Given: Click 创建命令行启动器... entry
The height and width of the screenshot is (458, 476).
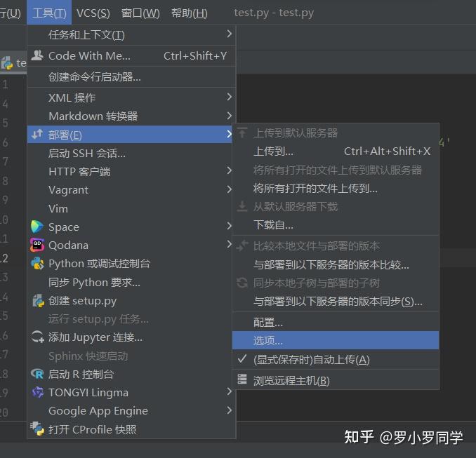Looking at the screenshot, I should click(x=131, y=76).
